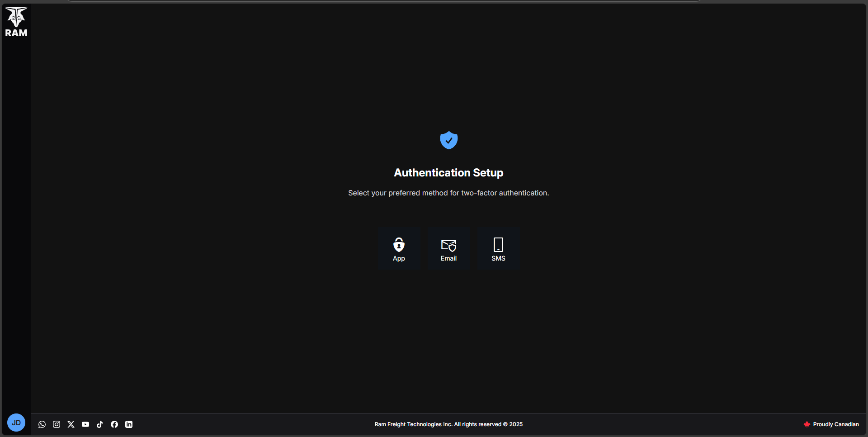Choose Email for two-factor authentication
The height and width of the screenshot is (437, 868).
pos(448,249)
